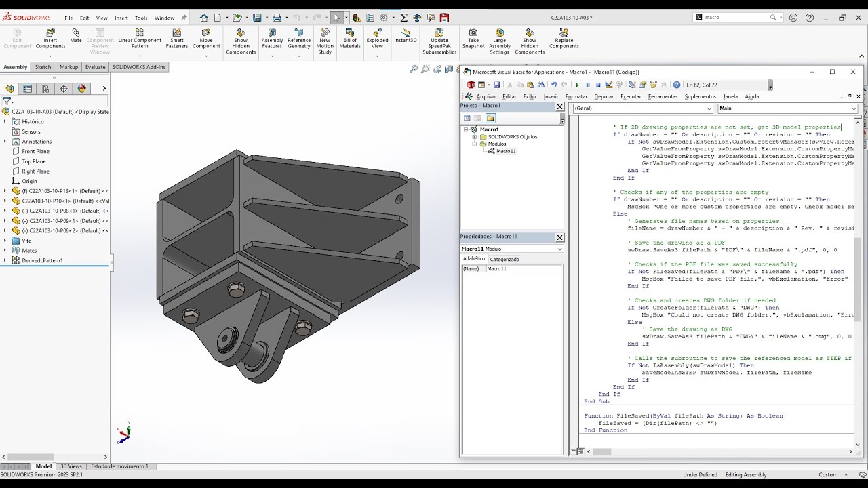Click Find binoculars icon in VBA toolbar
Screen dimensions: 868x488
pyautogui.click(x=542, y=85)
